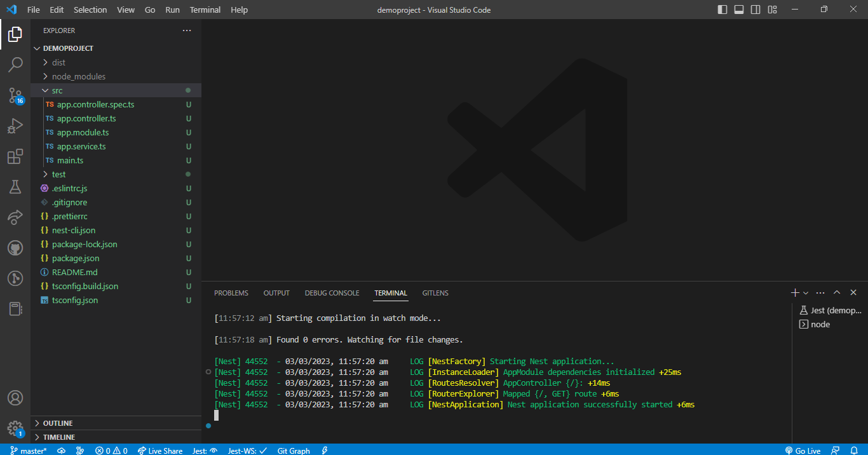Open the Accounts icon in activity bar

15,398
